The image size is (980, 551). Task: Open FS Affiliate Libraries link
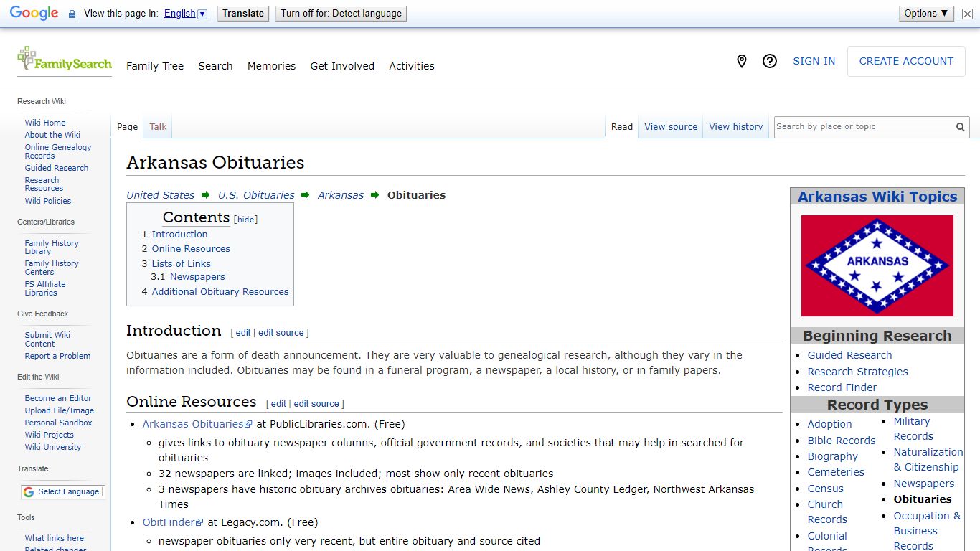click(45, 288)
